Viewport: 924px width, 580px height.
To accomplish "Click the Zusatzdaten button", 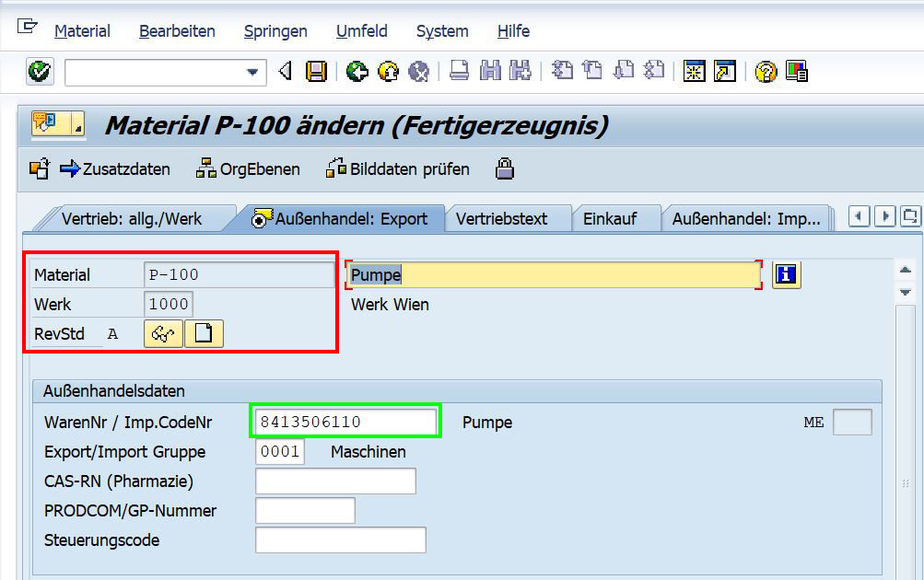I will [x=115, y=169].
